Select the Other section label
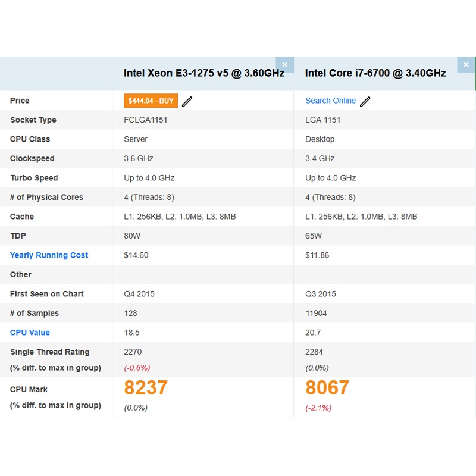 21,275
